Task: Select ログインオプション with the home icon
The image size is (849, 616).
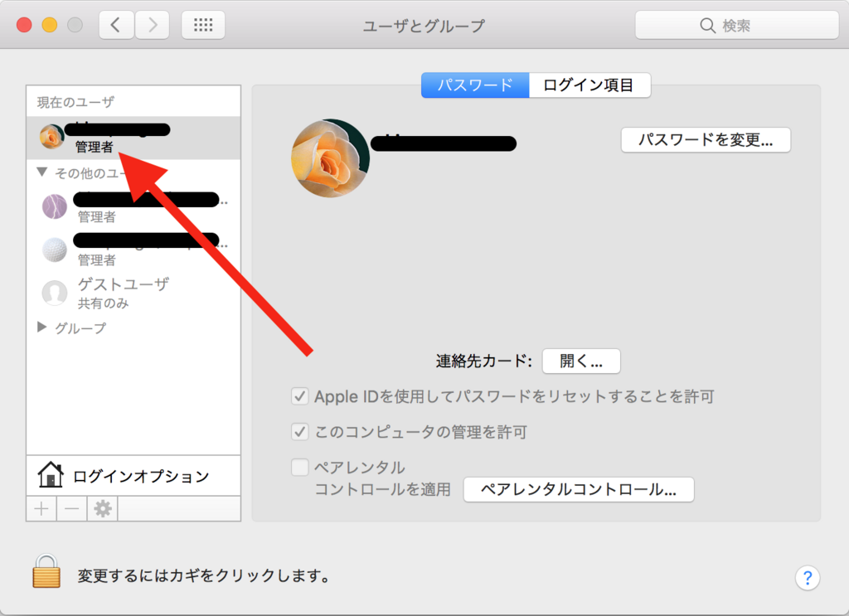Action: coord(52,473)
